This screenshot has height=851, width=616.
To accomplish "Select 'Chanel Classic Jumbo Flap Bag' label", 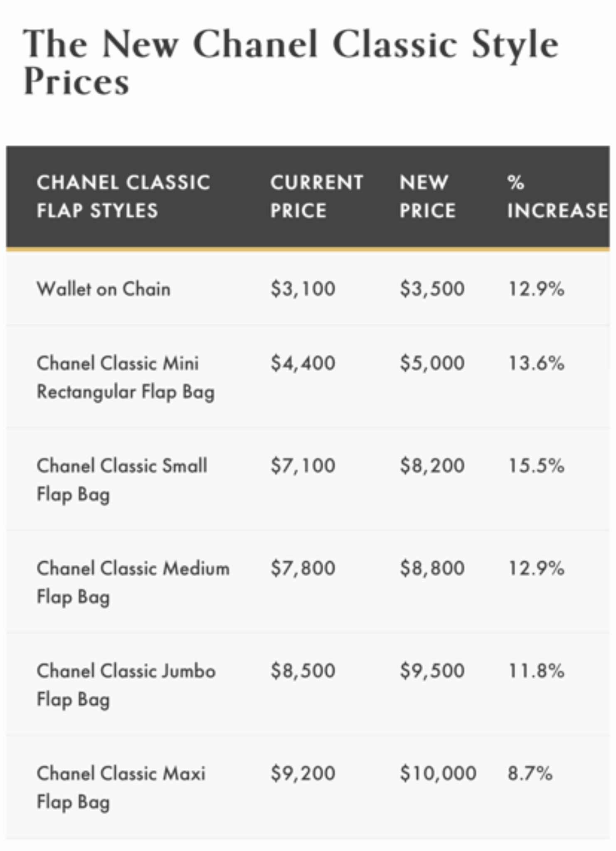I will pos(126,686).
